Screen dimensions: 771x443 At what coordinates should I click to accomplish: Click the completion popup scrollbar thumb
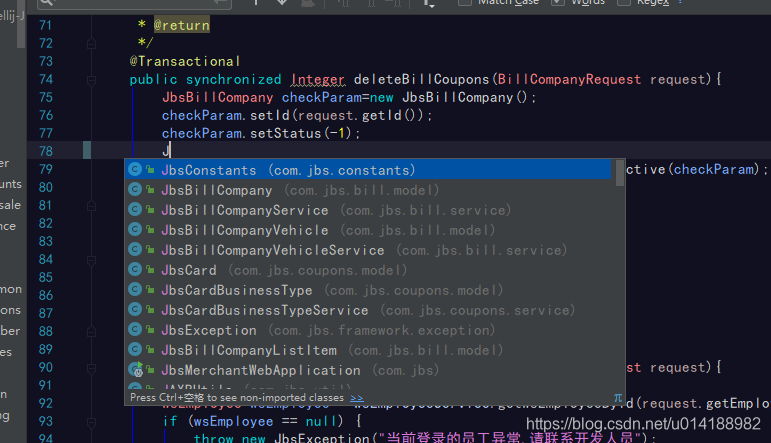coord(620,173)
